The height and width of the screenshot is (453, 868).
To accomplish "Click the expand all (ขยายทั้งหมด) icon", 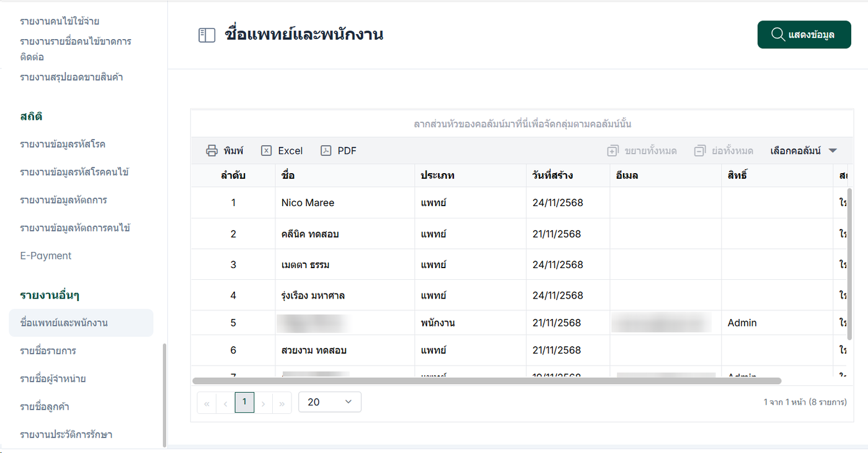I will [x=613, y=151].
